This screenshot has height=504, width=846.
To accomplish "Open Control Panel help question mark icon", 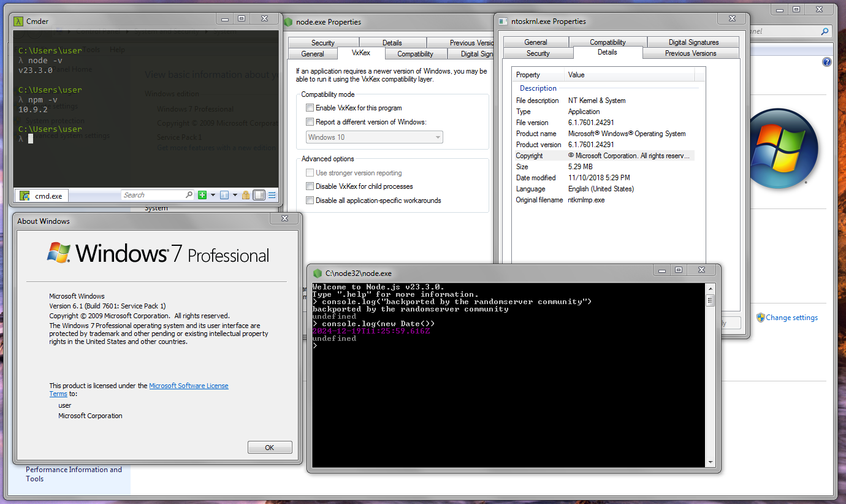I will coord(826,62).
